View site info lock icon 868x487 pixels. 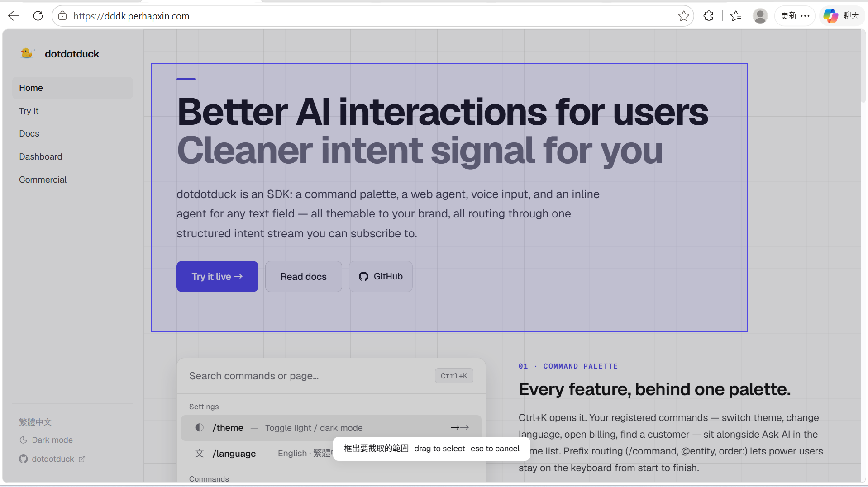point(62,16)
